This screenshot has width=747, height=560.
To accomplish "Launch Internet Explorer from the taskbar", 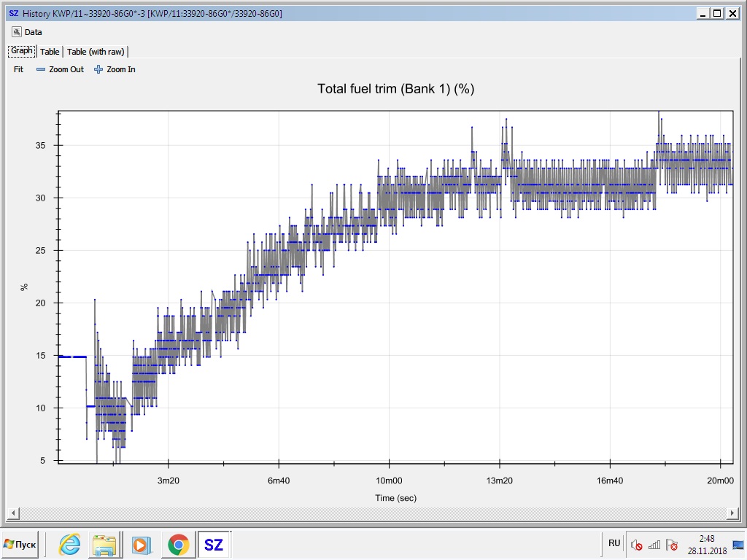I will point(70,545).
